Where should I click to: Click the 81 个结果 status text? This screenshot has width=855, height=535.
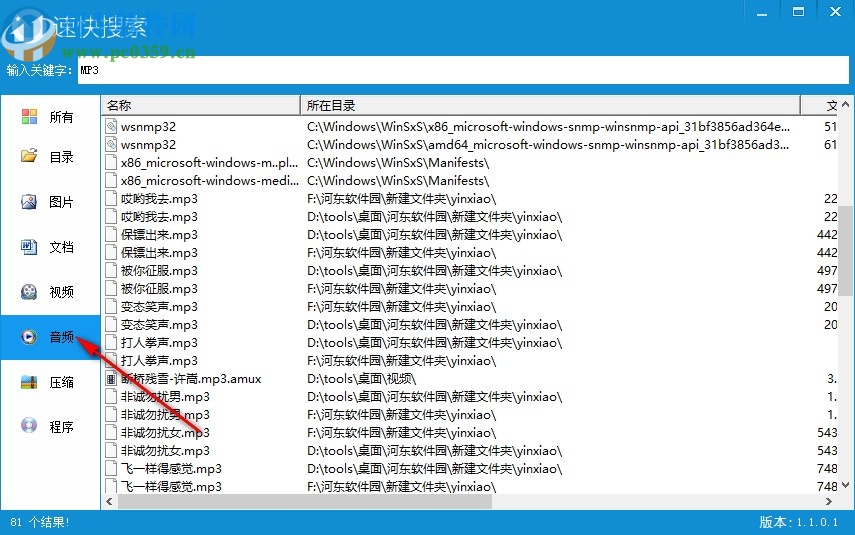tap(40, 522)
